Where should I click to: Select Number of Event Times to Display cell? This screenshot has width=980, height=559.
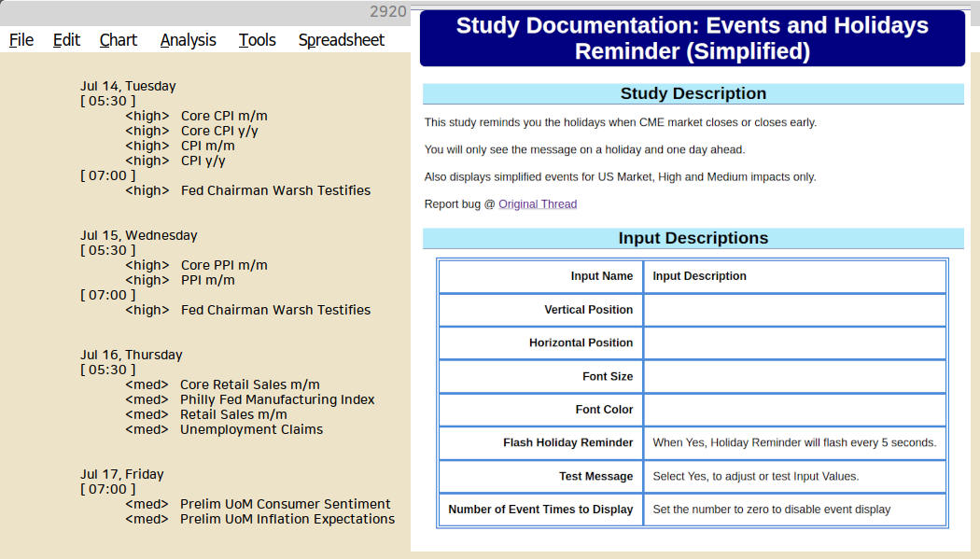(541, 510)
